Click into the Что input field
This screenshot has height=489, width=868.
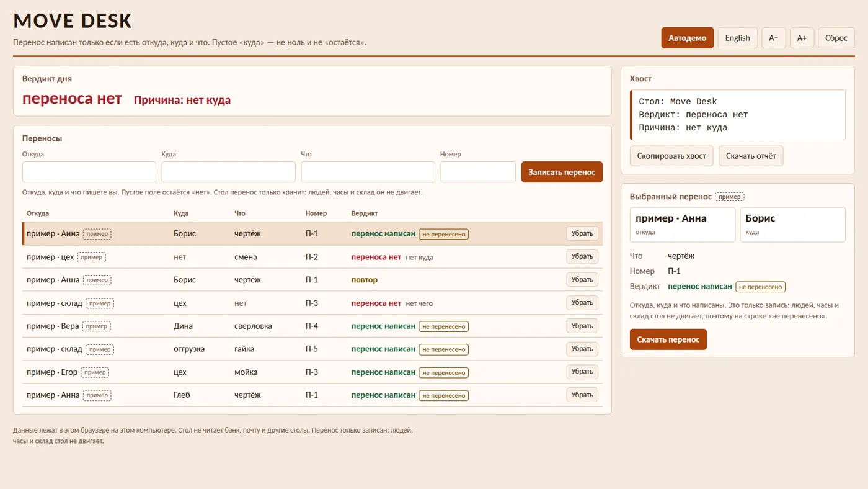[x=368, y=172]
